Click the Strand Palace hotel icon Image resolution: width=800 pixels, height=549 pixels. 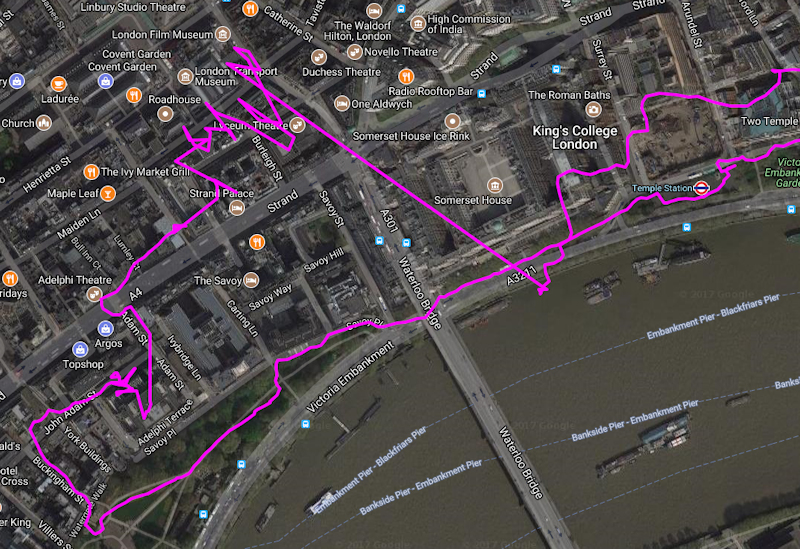tap(237, 208)
